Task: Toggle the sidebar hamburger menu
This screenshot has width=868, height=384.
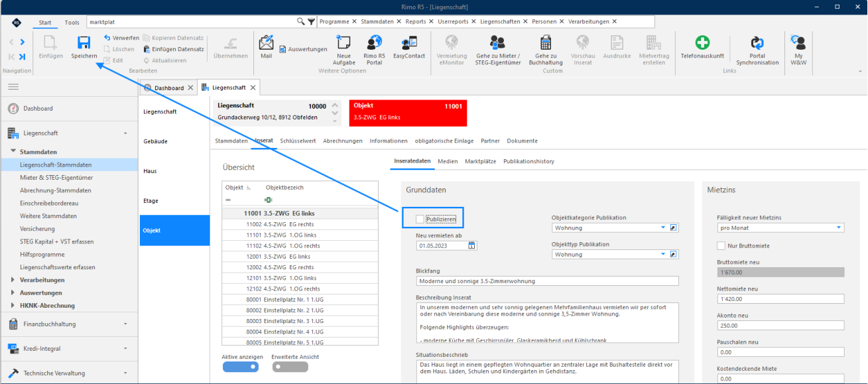Action: (x=13, y=87)
